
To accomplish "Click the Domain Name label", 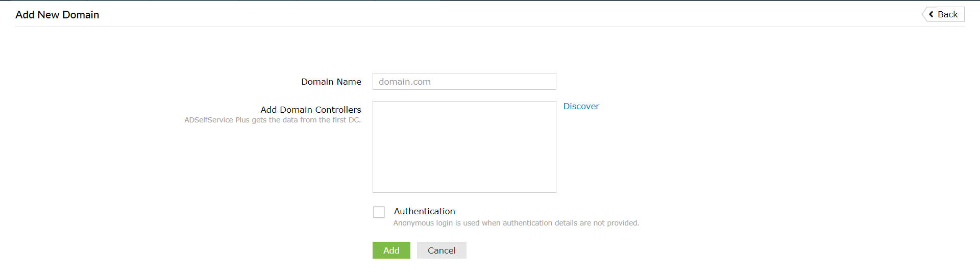I will click(x=331, y=82).
